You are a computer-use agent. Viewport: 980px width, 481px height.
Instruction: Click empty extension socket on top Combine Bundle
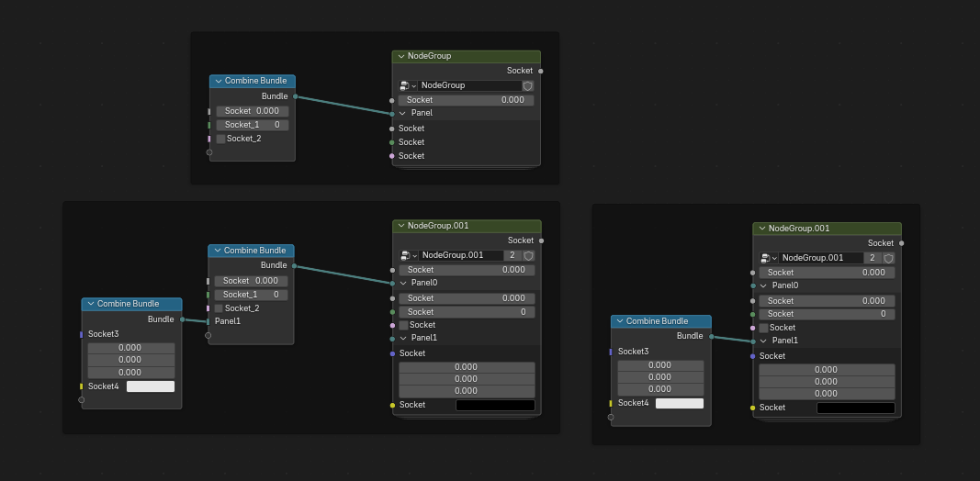209,151
